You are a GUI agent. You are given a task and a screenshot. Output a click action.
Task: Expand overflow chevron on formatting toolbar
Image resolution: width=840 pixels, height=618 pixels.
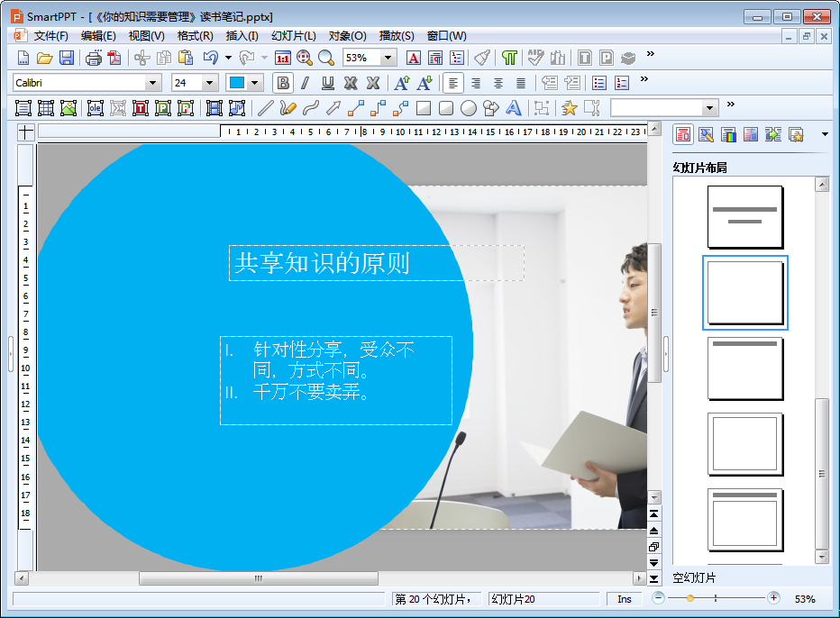pos(644,79)
